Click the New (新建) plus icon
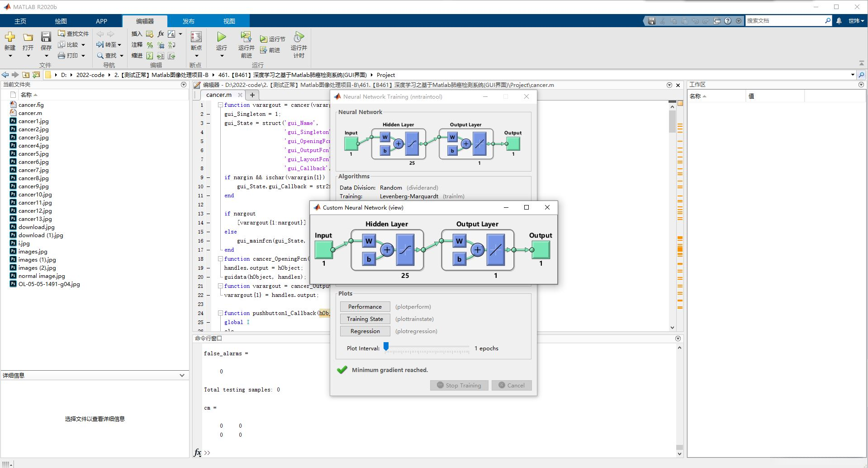The image size is (868, 468). pyautogui.click(x=10, y=37)
